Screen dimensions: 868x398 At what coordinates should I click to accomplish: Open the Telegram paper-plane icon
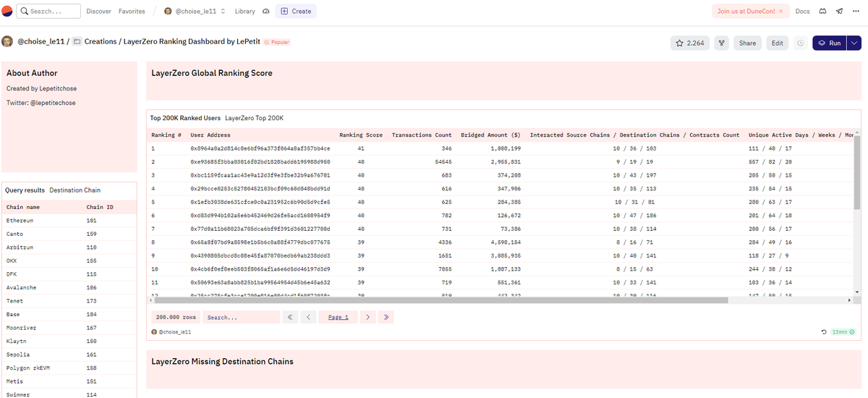[839, 12]
